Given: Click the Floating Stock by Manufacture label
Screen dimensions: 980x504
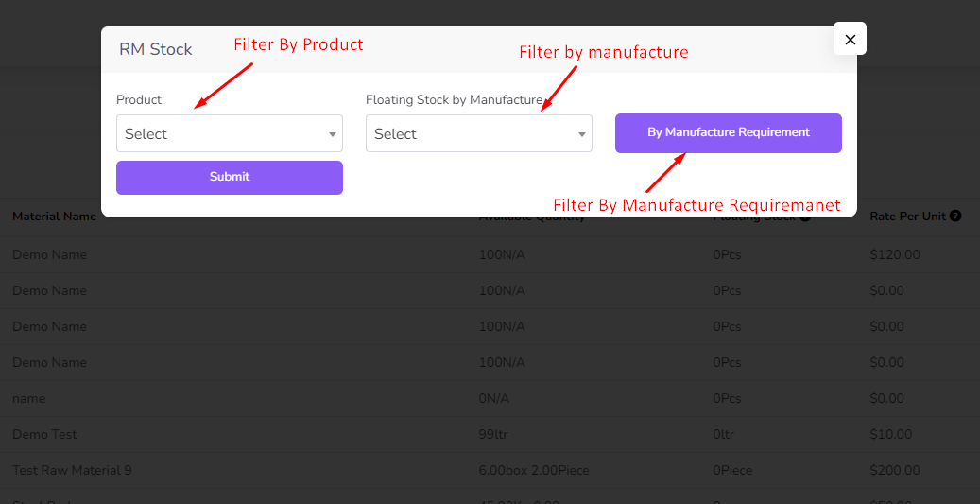Looking at the screenshot, I should (454, 99).
